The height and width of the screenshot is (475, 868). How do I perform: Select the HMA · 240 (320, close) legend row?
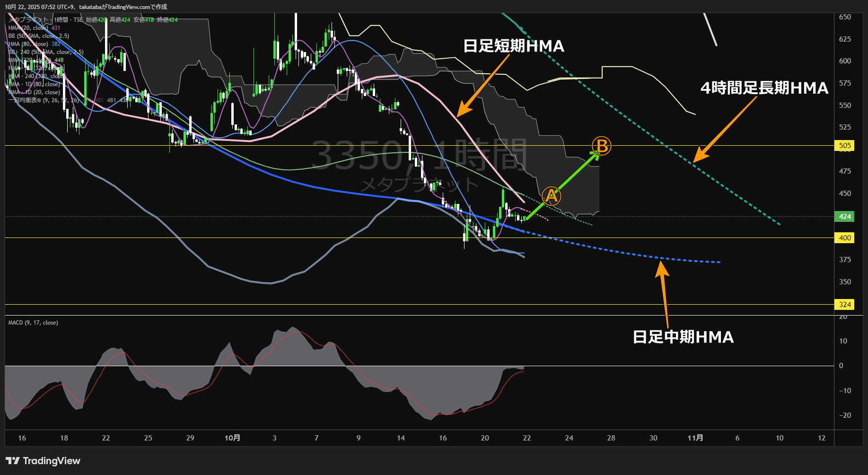[x=36, y=76]
